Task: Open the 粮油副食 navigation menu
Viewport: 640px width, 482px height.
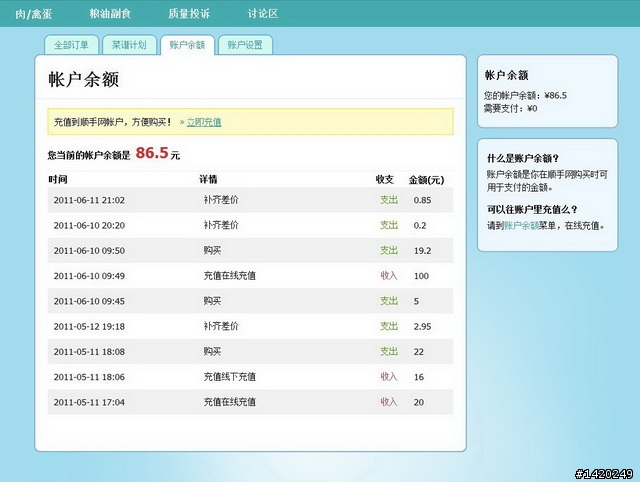Action: coord(110,13)
